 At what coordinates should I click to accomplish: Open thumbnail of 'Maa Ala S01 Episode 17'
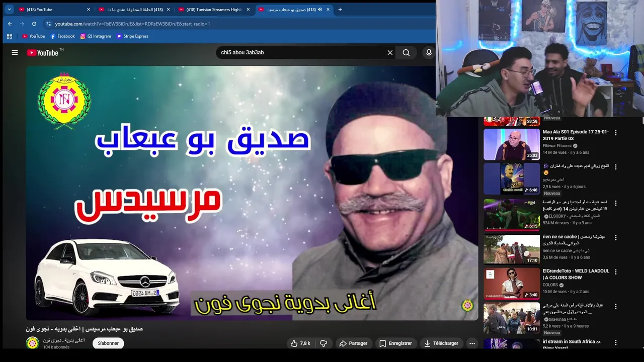[x=512, y=144]
